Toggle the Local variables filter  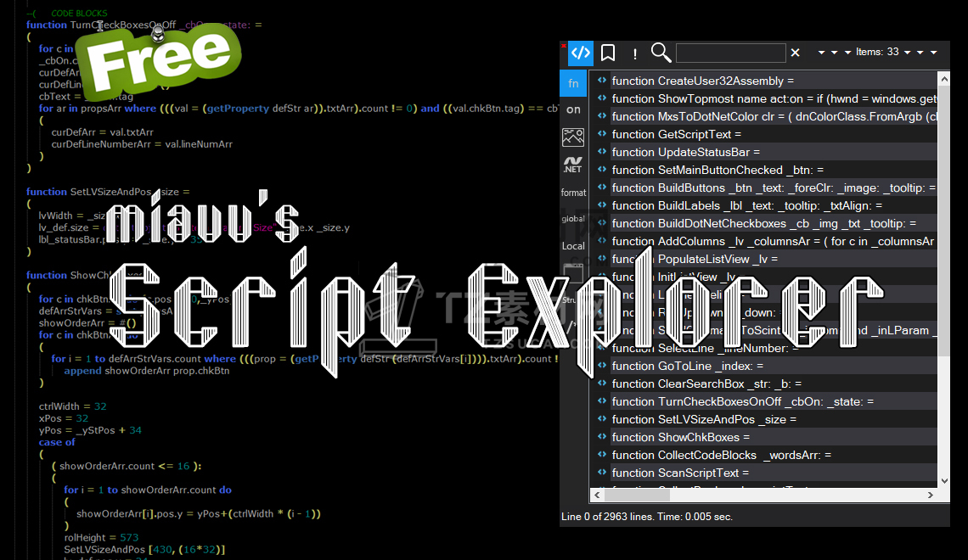[x=573, y=246]
